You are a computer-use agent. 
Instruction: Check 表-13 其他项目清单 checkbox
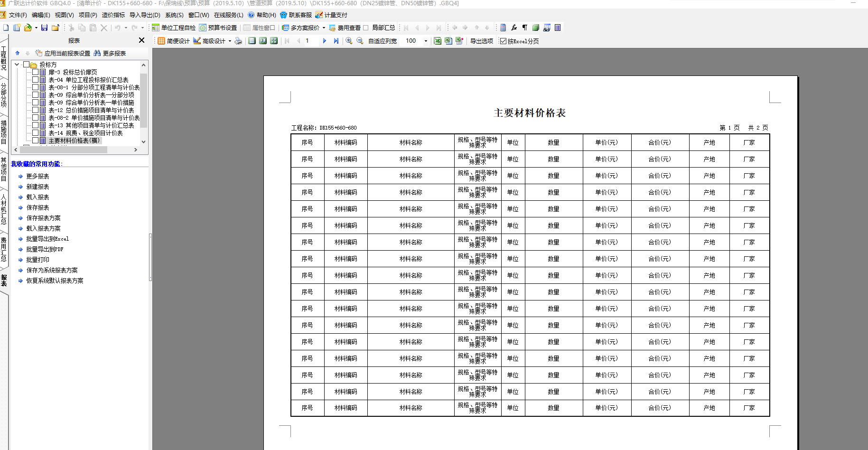[35, 125]
